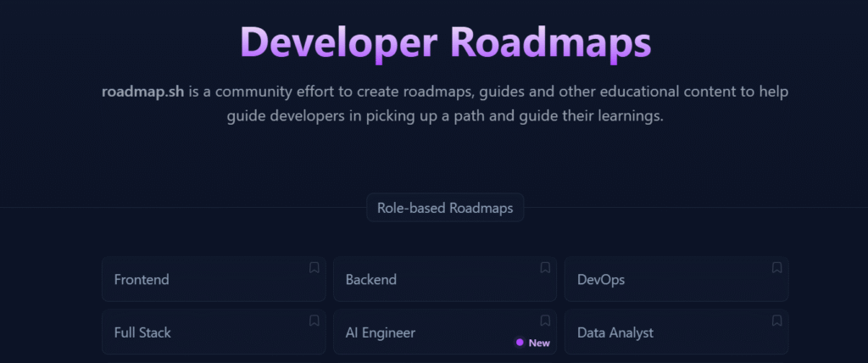Open the DevOps roadmap card
The image size is (868, 363).
676,279
